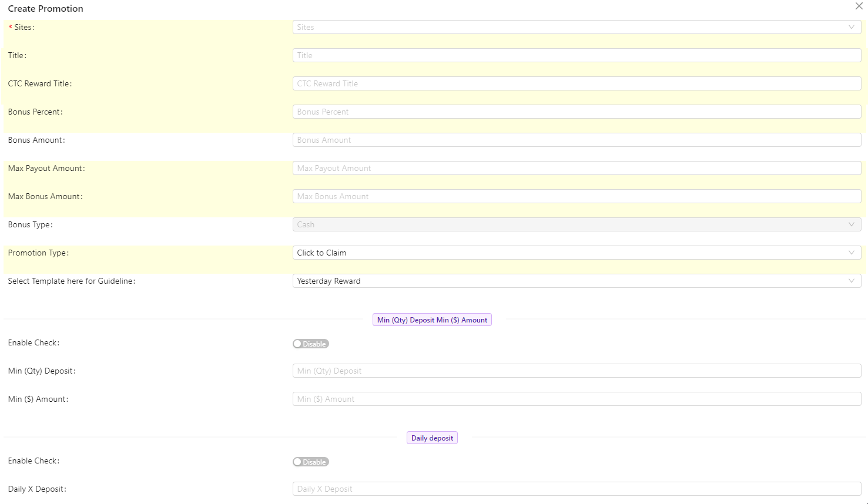Focus the Min ($) Amount input
This screenshot has width=868, height=504.
[x=576, y=398]
